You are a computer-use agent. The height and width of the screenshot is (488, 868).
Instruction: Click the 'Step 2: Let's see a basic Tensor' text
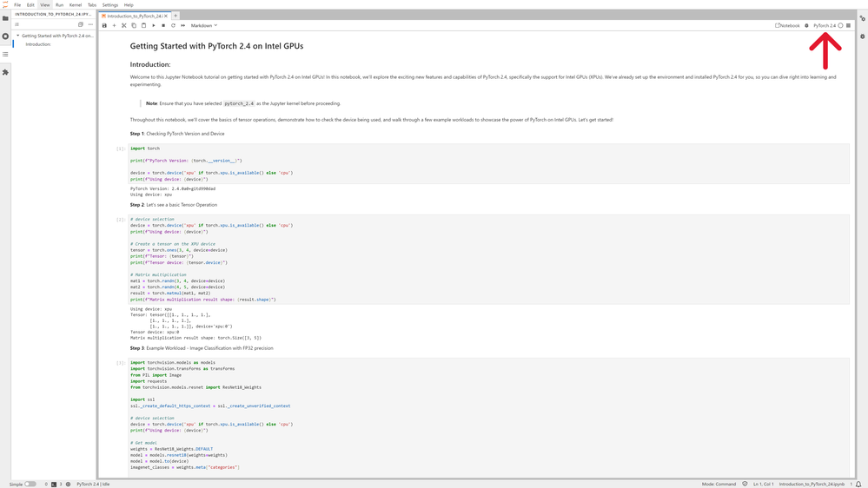click(173, 205)
